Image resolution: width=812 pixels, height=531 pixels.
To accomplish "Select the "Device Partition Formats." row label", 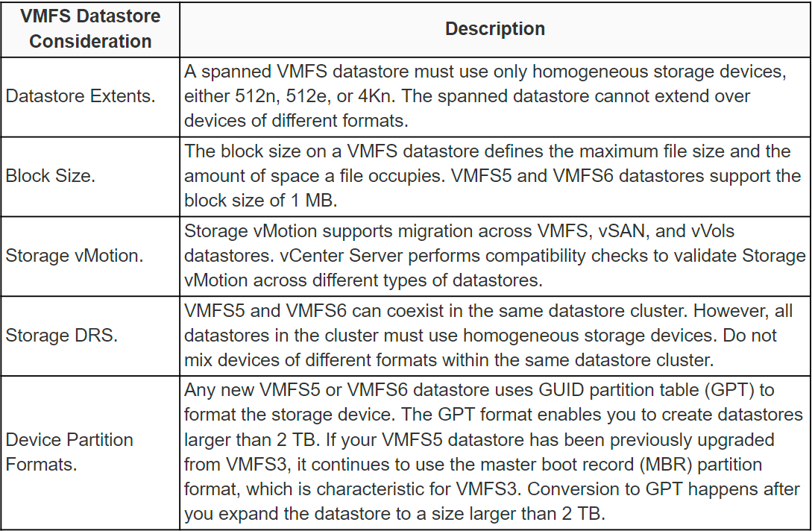I will pos(70,452).
